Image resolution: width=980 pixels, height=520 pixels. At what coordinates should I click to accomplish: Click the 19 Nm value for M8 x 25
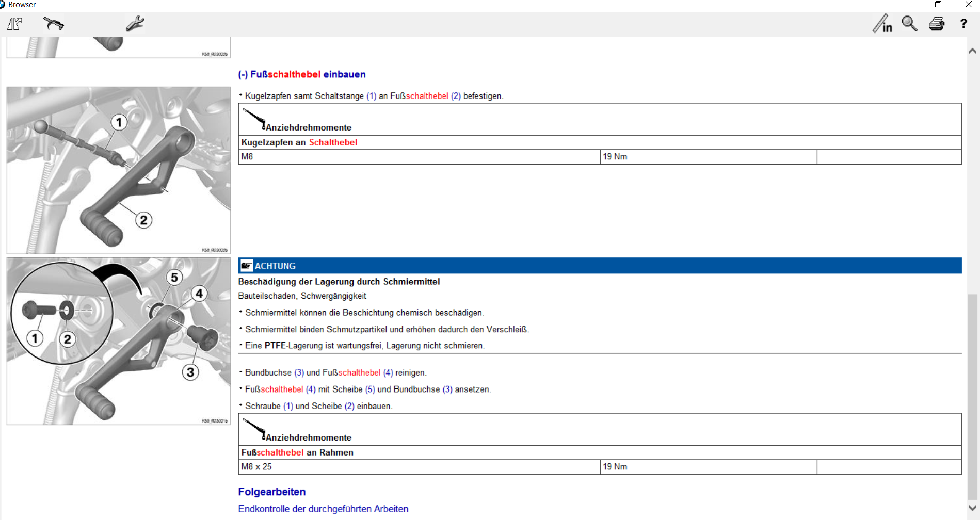[x=615, y=467]
